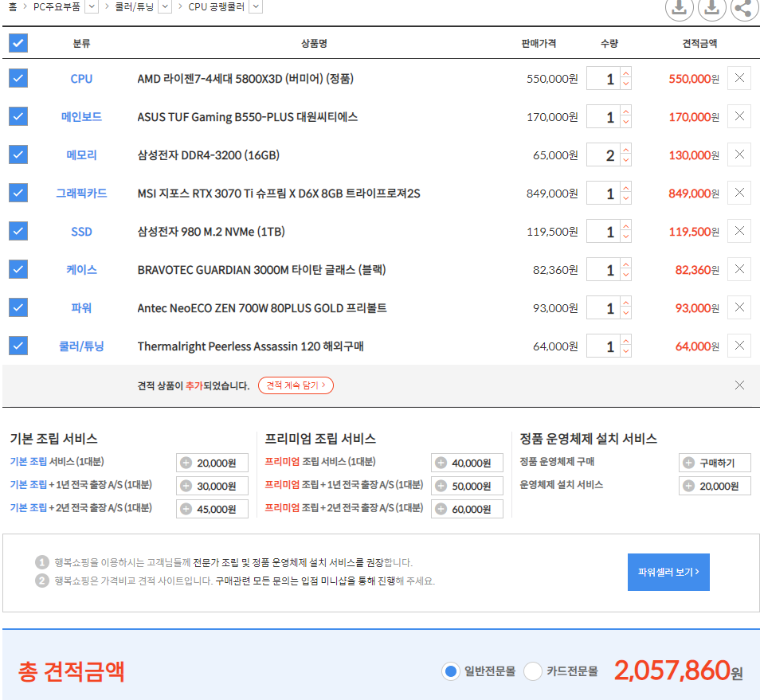Dismiss the 견적 상품이 추가되었습니다 notice
The image size is (760, 700).
tap(739, 385)
